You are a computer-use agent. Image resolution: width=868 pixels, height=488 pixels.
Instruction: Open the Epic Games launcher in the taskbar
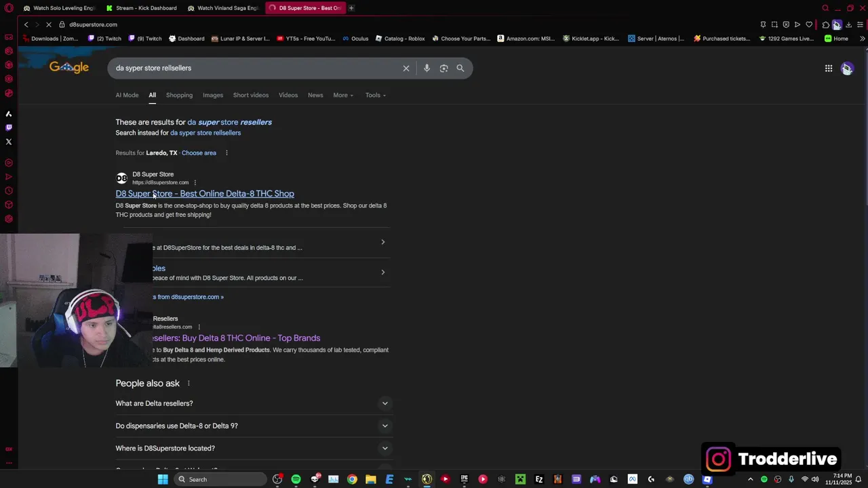tap(464, 479)
